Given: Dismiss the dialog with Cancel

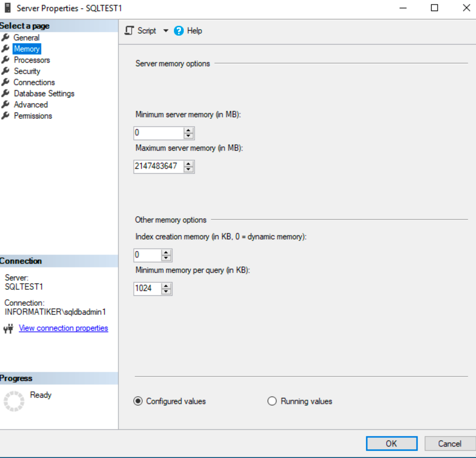Looking at the screenshot, I should coord(450,444).
